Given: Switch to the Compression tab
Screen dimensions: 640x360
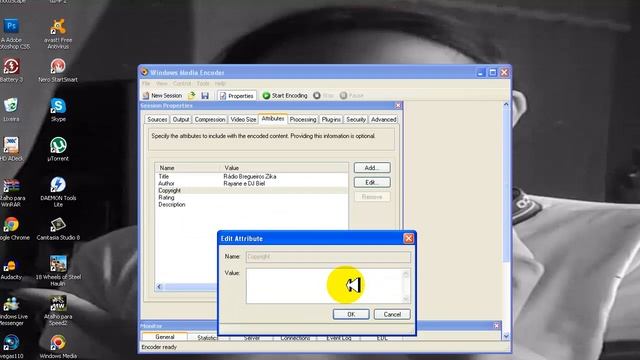Looking at the screenshot, I should tap(210, 120).
